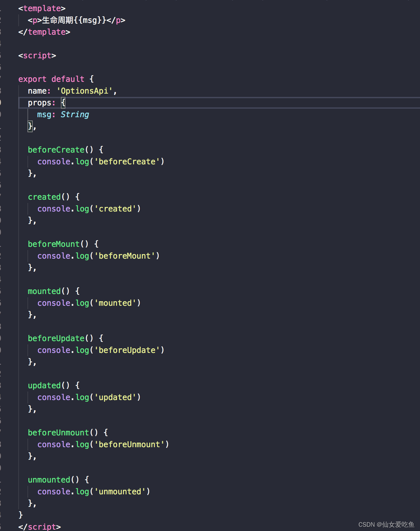Click the opening <script> tag
The width and height of the screenshot is (420, 531).
(37, 55)
